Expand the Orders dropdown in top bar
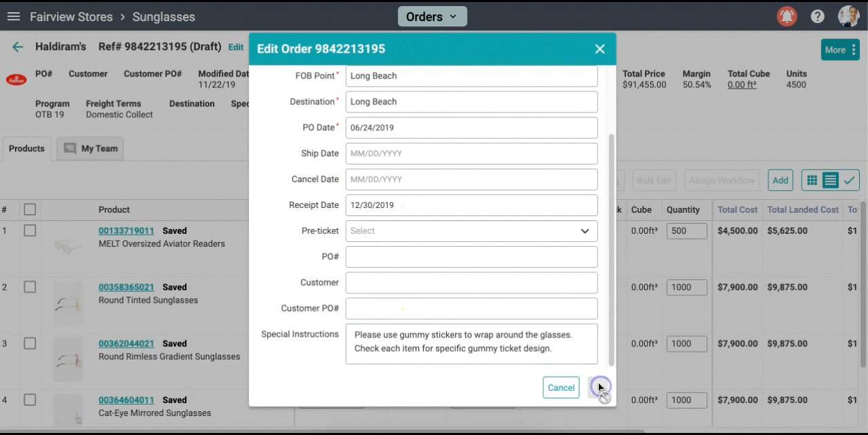The image size is (868, 435). (432, 17)
